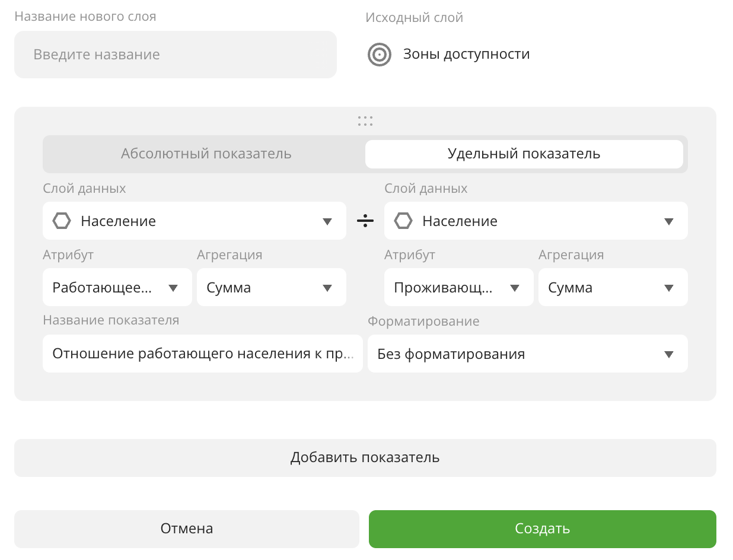This screenshot has height=560, width=733.
Task: Switch to Абсолютный показатель tab
Action: coord(206,154)
